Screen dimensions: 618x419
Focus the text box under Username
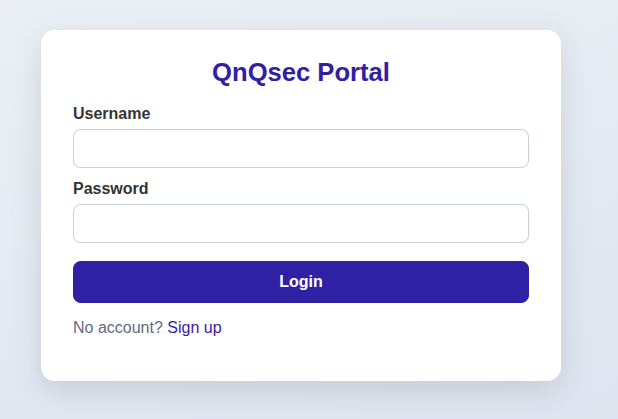click(300, 148)
